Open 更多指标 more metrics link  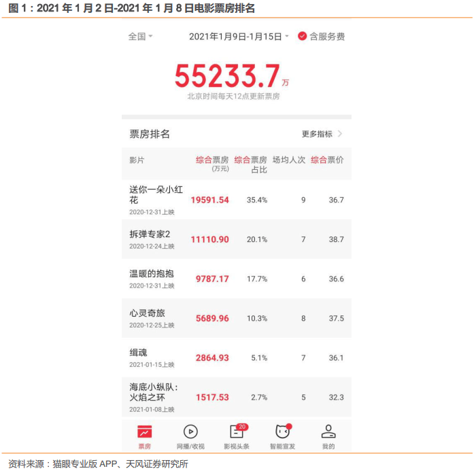coord(317,134)
